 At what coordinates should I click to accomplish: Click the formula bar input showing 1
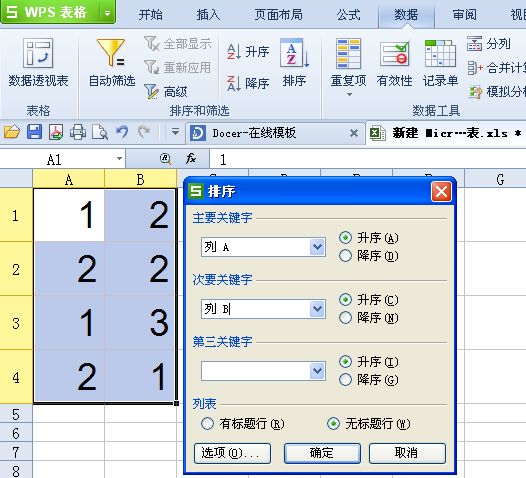(x=368, y=159)
